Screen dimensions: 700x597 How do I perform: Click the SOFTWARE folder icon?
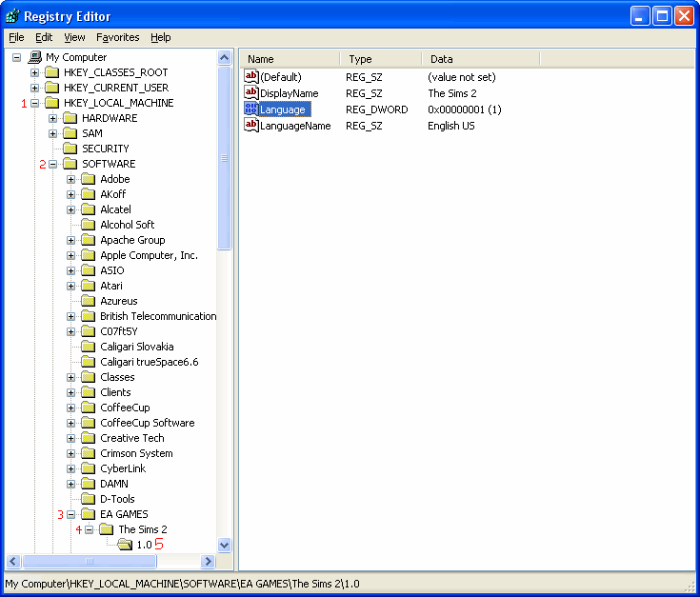(70, 164)
